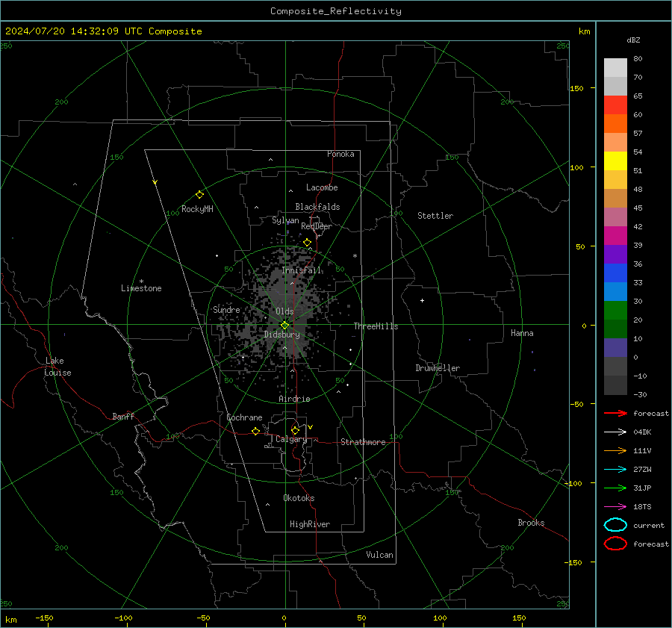Click the cyan current ellipse icon
This screenshot has width=672, height=628.
coord(615,525)
